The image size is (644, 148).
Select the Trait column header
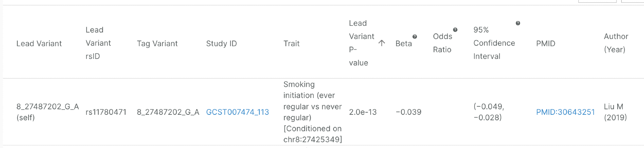[291, 44]
